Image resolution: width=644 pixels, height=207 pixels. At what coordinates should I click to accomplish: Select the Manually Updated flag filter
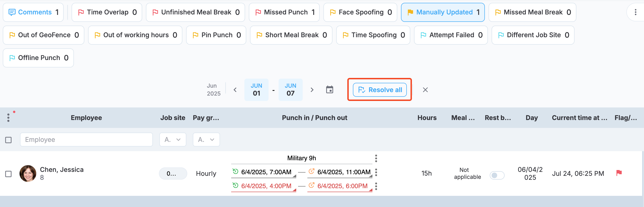pos(443,12)
